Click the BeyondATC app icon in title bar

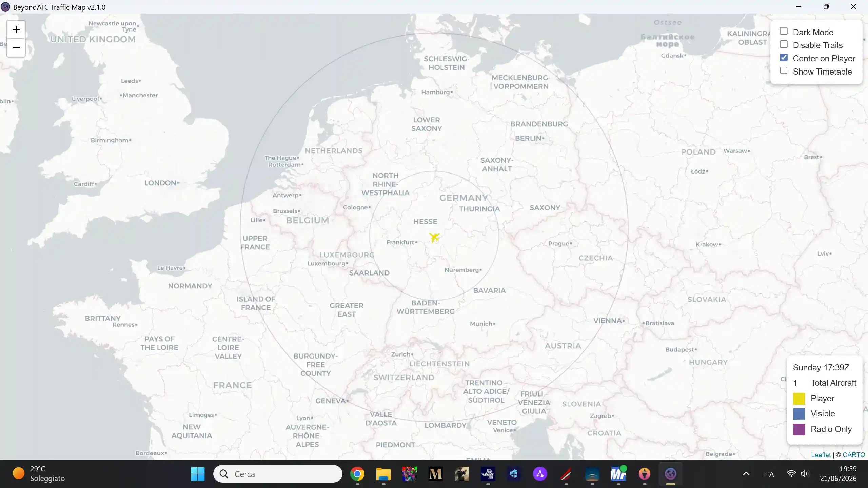tap(5, 7)
